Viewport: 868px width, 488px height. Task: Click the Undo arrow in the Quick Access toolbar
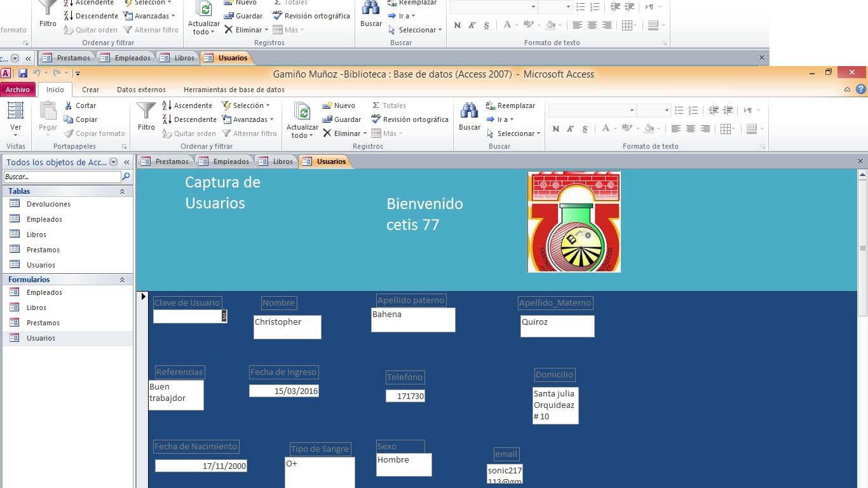(x=37, y=74)
